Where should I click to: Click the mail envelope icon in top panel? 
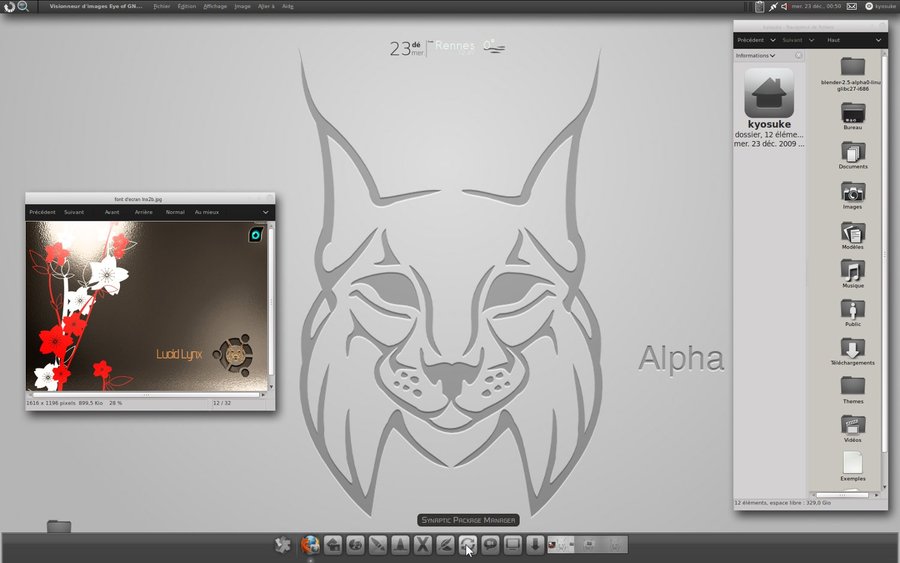click(852, 6)
